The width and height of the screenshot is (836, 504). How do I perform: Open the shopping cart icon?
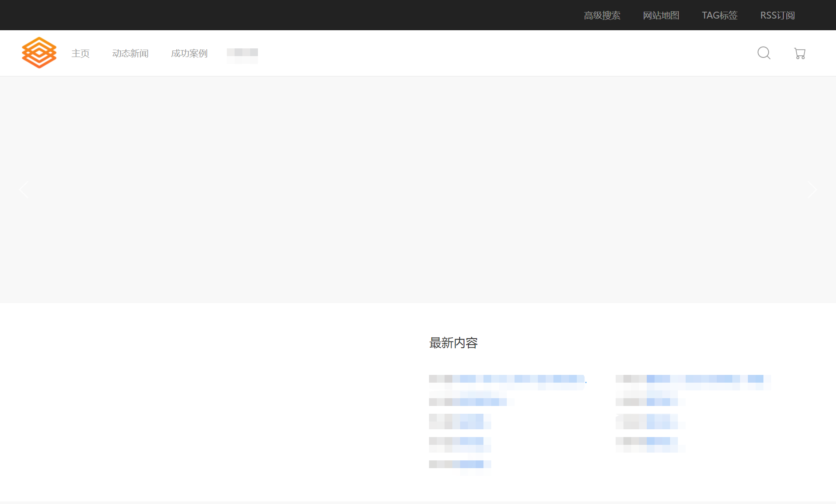pos(800,54)
